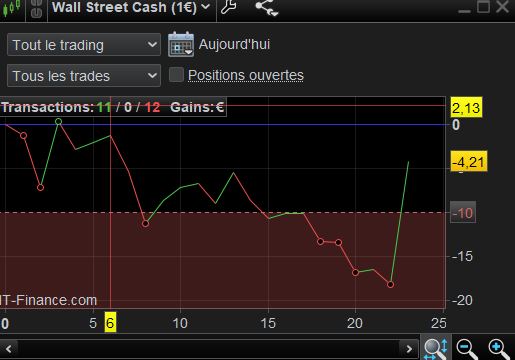Zoom in with the plus magnifier

click(x=499, y=349)
